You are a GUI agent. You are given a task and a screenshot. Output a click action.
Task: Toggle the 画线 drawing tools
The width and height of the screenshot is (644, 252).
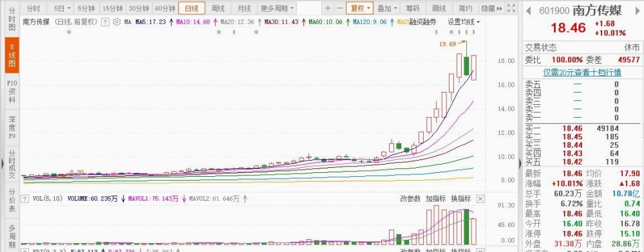click(x=439, y=8)
